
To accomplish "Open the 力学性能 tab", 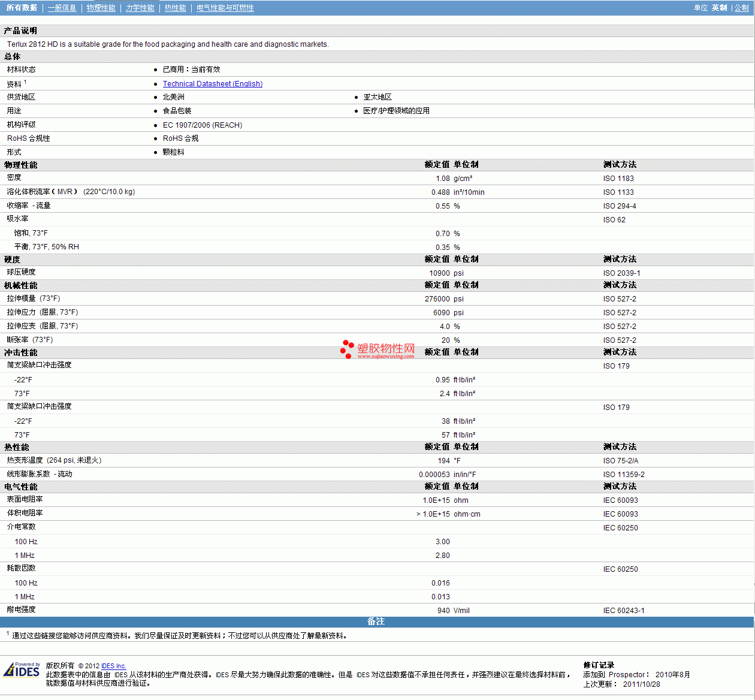I will [x=140, y=8].
